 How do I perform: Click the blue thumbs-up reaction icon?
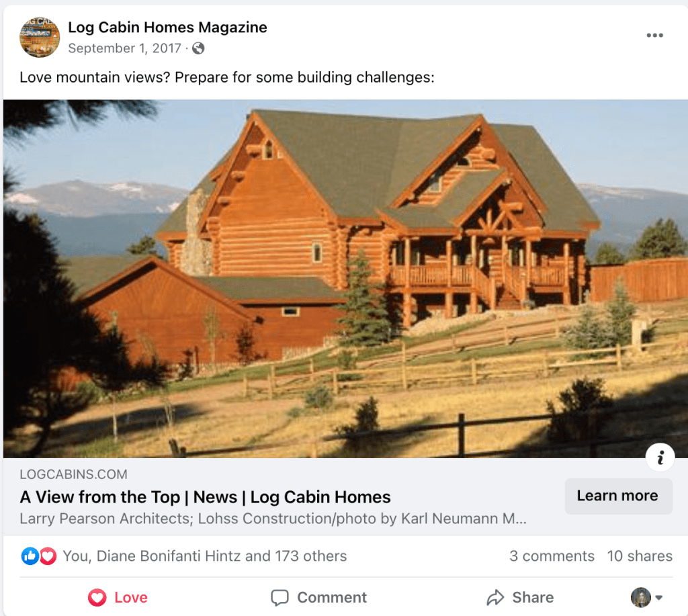point(30,556)
